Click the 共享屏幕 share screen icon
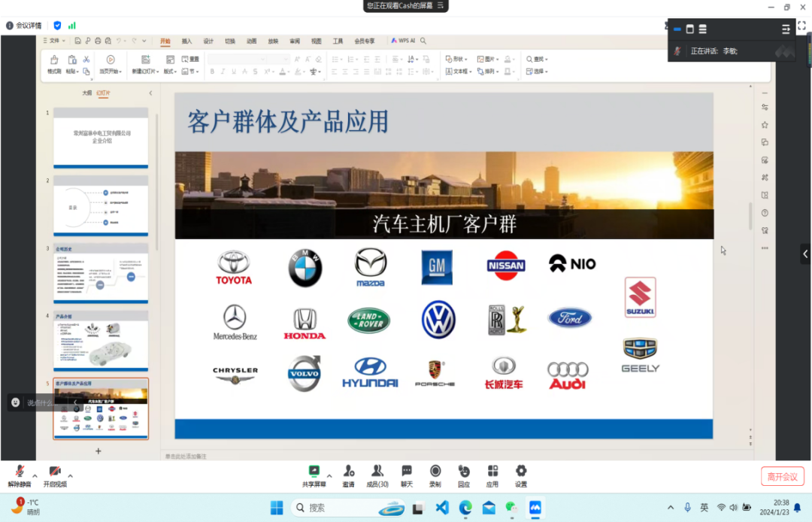 (x=314, y=472)
